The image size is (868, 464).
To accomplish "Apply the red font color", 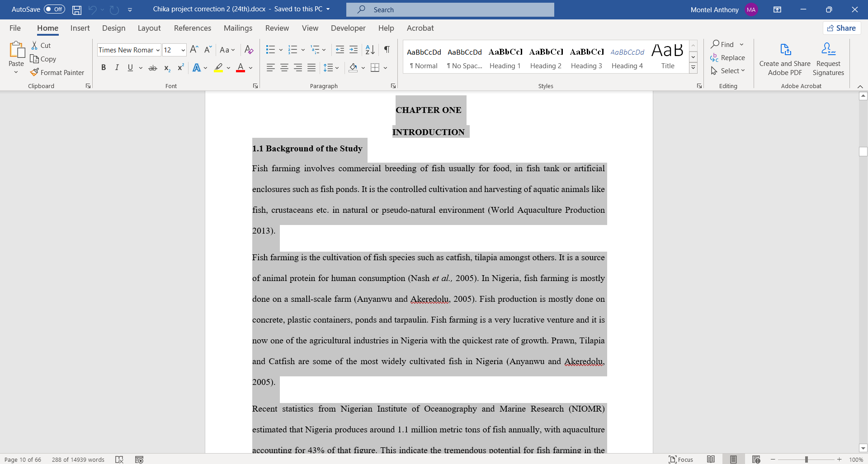I will 241,68.
